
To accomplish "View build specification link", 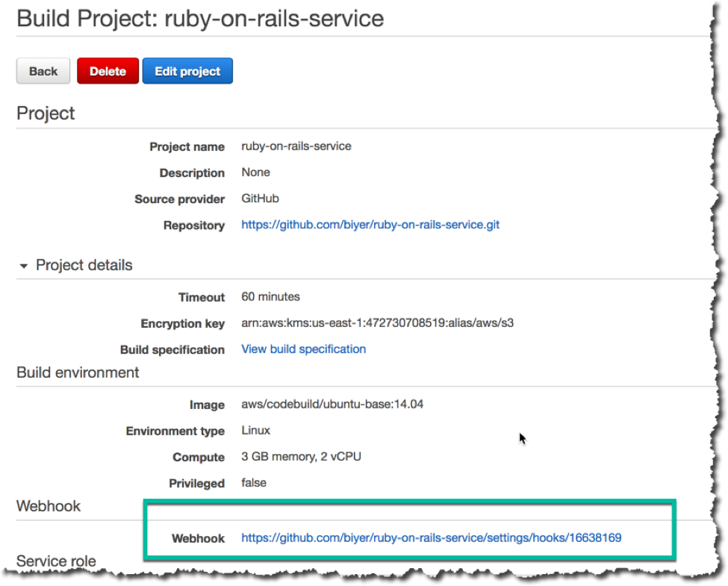I will [x=304, y=349].
